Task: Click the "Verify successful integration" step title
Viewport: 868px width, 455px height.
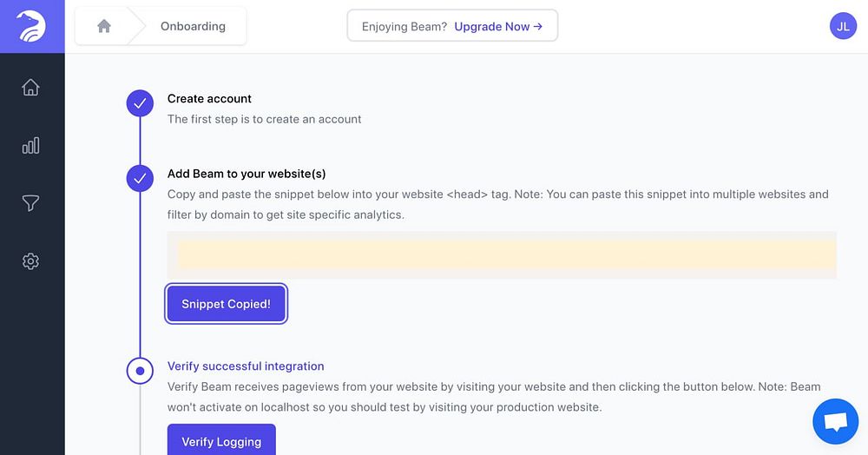Action: [x=246, y=366]
